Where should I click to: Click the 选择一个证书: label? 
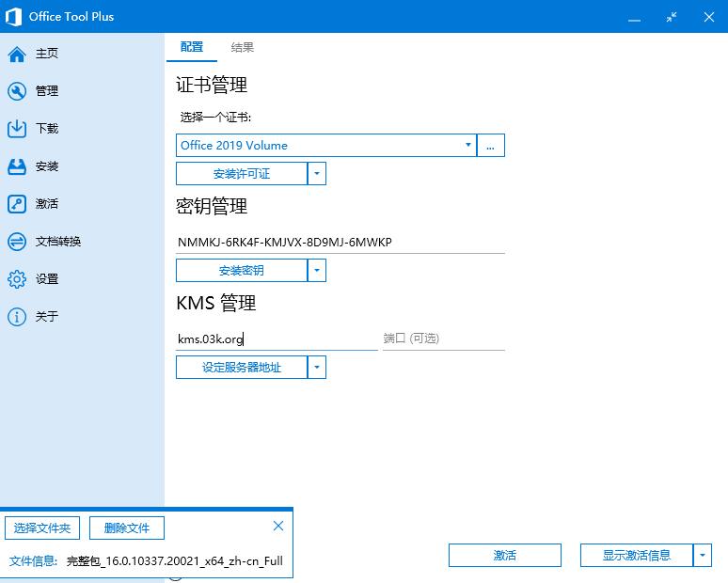point(216,118)
